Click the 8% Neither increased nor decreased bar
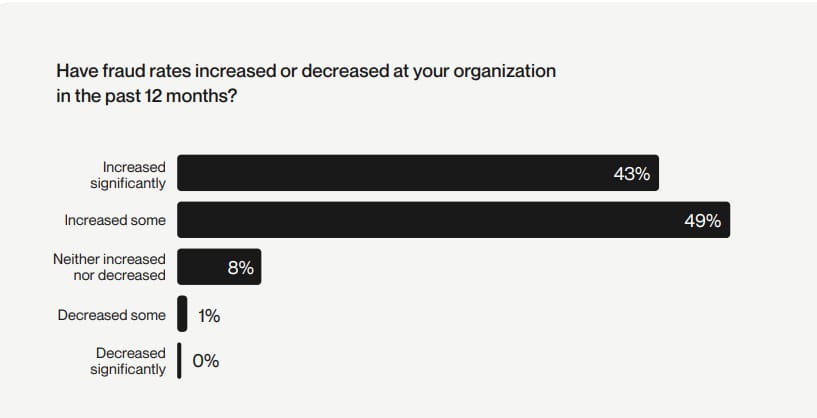 tap(219, 267)
